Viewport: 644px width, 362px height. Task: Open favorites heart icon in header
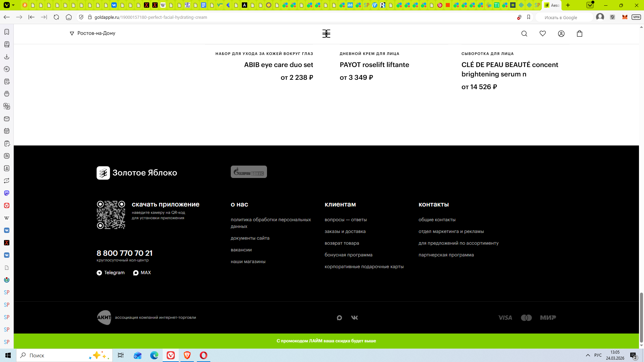pos(543,34)
